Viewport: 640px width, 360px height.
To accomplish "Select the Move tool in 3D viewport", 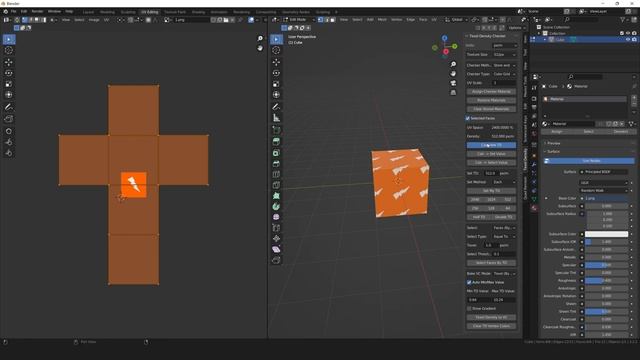I will [276, 62].
